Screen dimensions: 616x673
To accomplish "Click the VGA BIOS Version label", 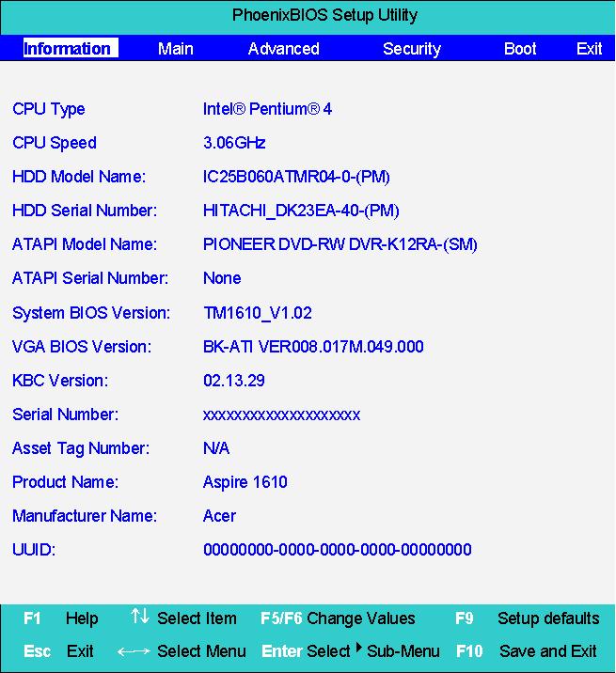I will point(82,347).
